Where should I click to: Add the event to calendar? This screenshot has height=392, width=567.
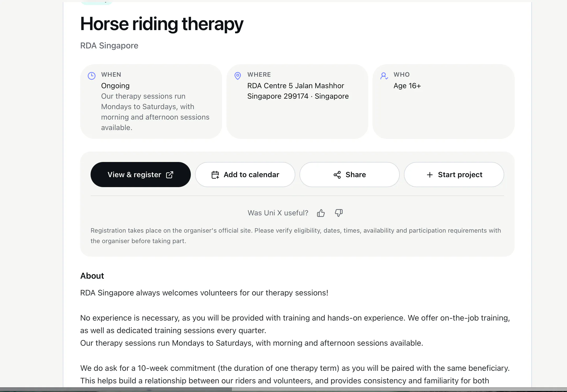(245, 175)
